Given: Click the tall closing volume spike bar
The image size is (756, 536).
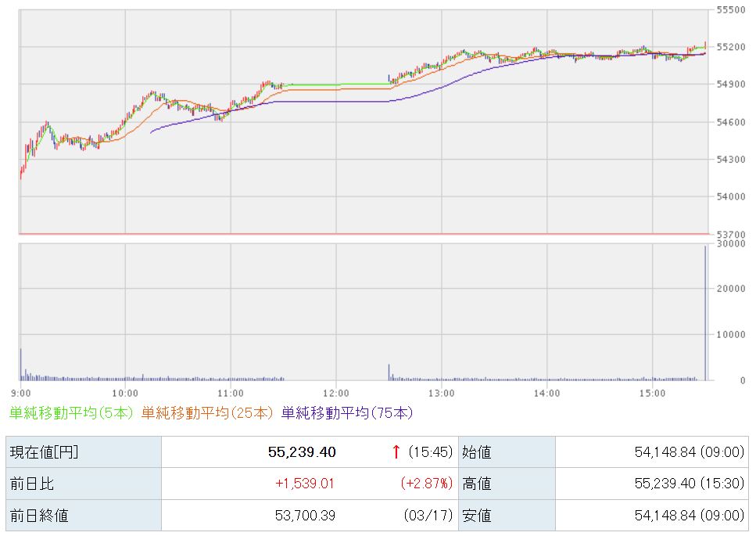Looking at the screenshot, I should click(x=705, y=313).
